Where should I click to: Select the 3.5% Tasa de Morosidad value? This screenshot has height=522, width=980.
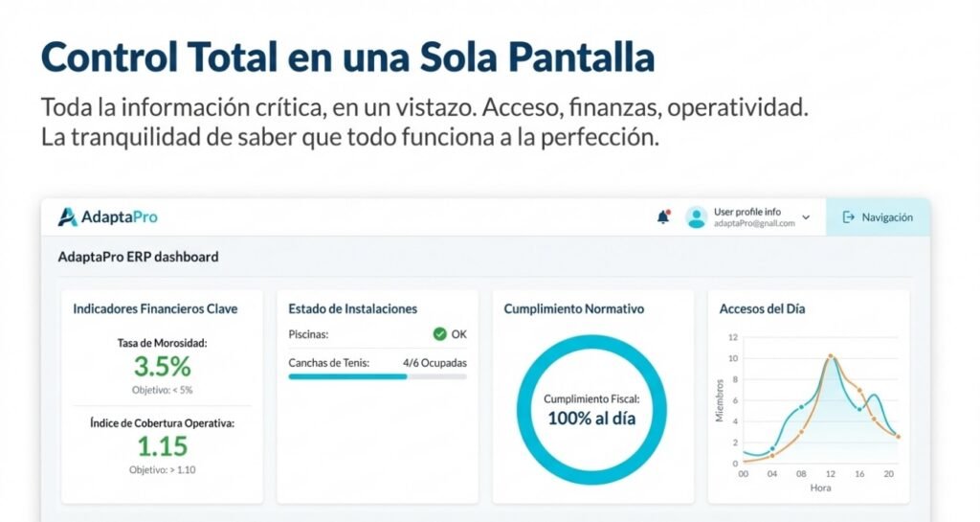[x=162, y=367]
